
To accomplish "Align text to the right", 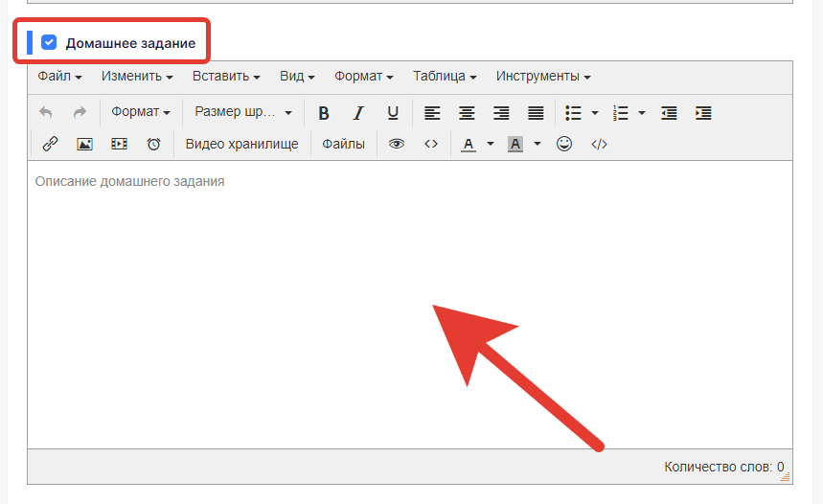I will point(501,113).
